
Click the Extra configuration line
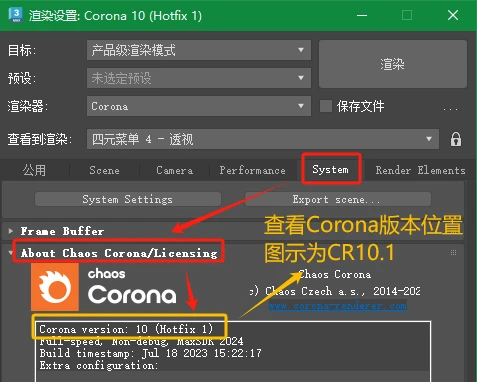point(99,366)
